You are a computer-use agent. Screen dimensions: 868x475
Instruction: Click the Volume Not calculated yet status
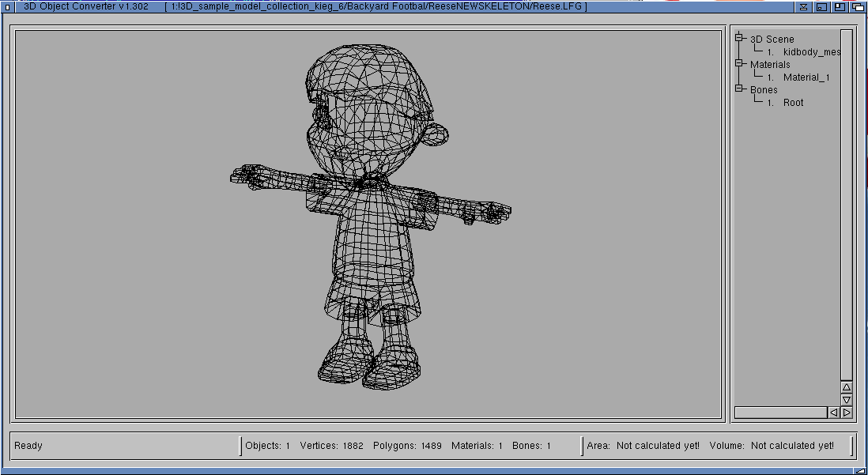[771, 446]
